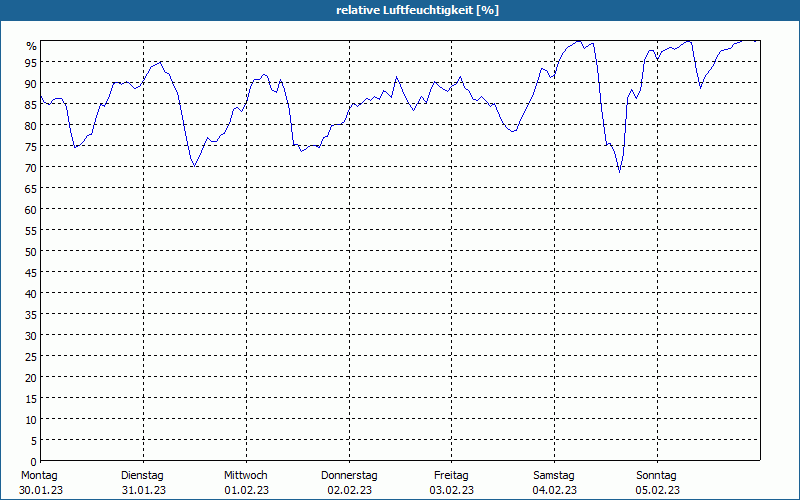
Task: Click the y-axis value 65
Action: (x=31, y=188)
